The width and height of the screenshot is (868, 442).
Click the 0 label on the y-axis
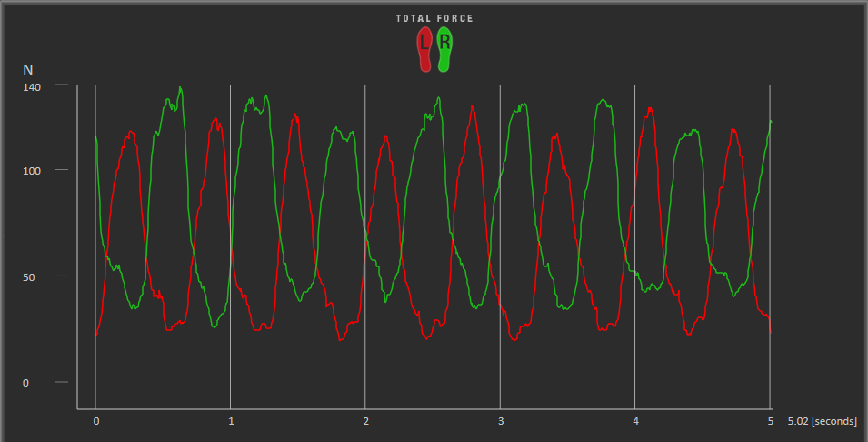[x=25, y=383]
